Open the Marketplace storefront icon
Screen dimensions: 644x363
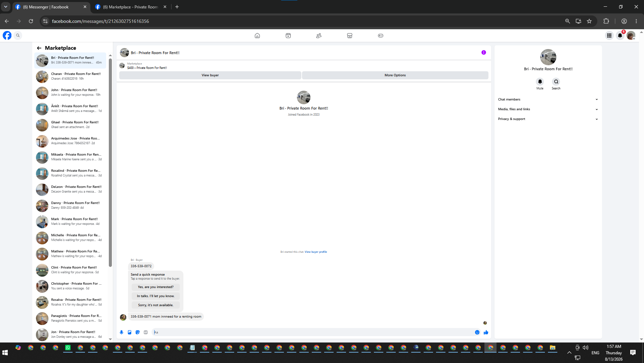(350, 36)
